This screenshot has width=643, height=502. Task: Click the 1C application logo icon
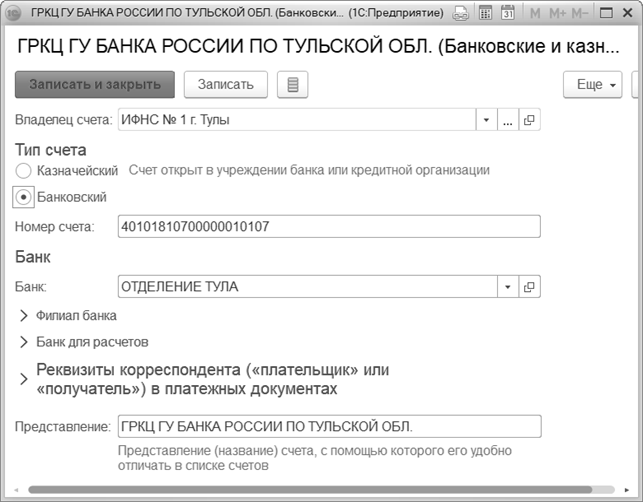coord(14,13)
